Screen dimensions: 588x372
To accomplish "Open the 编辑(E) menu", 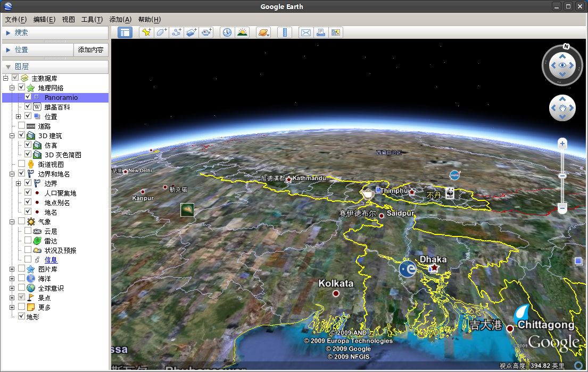I will tap(44, 20).
